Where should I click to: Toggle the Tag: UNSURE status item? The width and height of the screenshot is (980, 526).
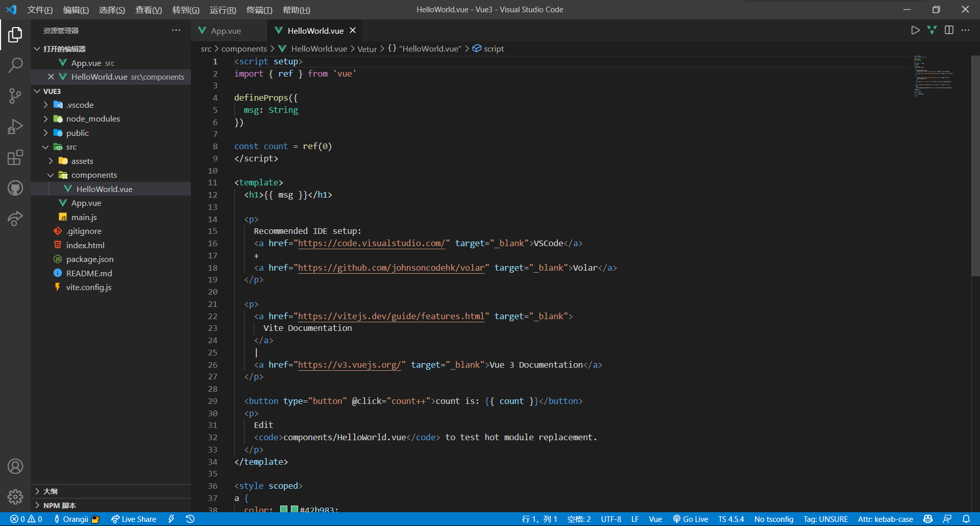tap(825, 519)
